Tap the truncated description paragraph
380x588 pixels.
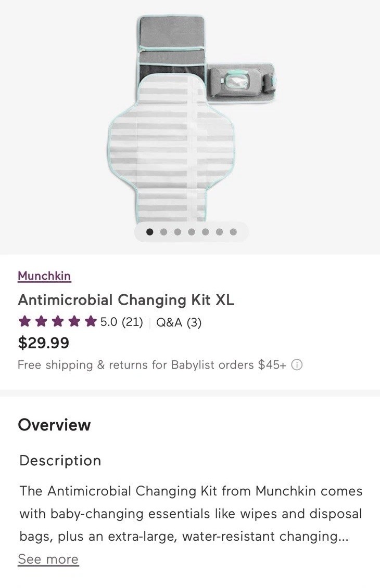click(x=191, y=514)
